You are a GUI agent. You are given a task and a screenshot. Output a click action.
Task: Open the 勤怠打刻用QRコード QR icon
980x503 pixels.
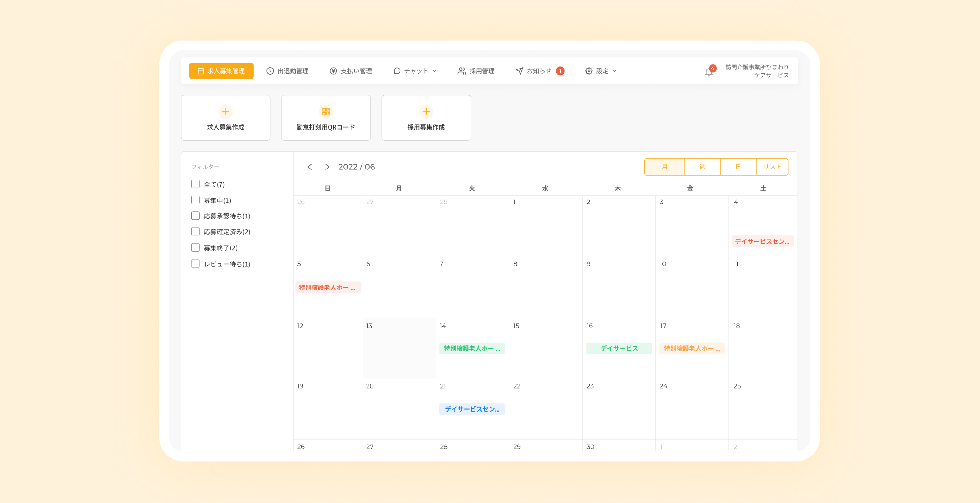(326, 112)
